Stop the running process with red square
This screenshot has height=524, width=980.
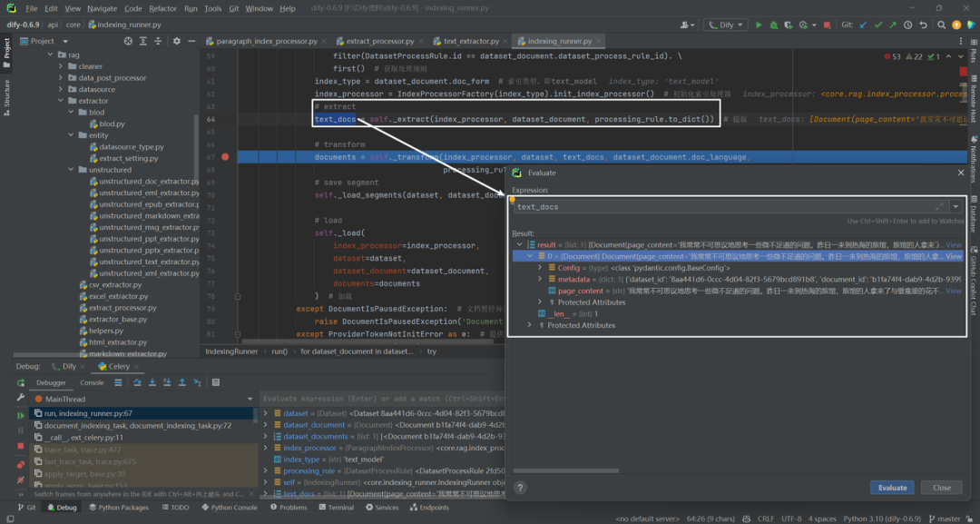point(827,25)
